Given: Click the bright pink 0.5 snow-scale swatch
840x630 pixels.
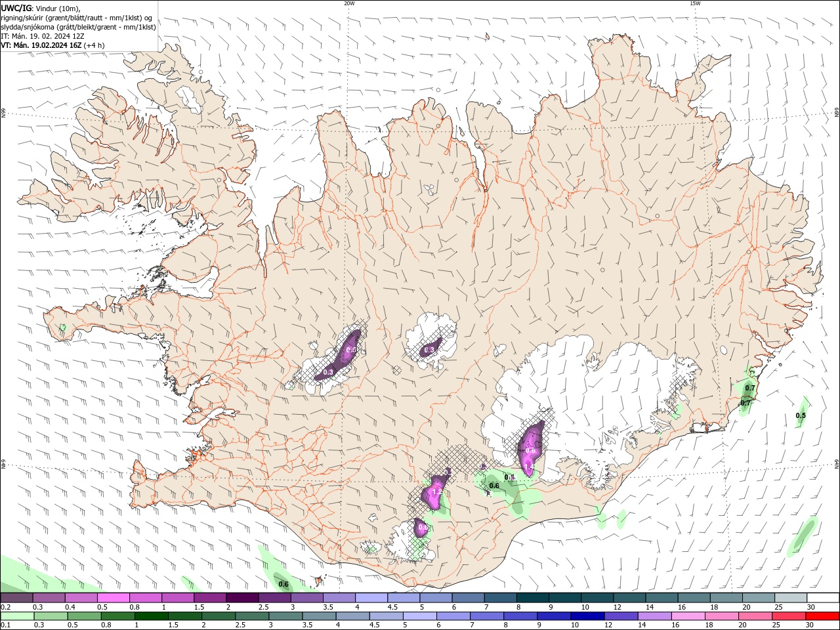Looking at the screenshot, I should (x=114, y=598).
